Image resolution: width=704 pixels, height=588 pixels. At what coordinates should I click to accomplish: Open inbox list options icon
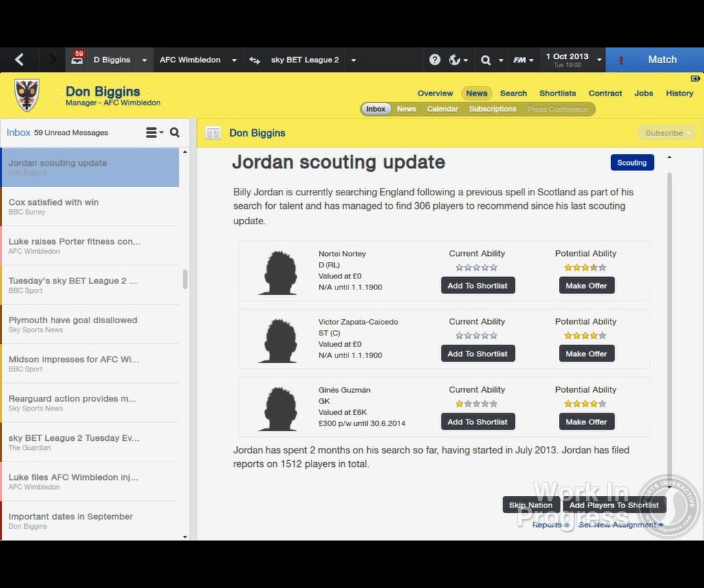(152, 133)
